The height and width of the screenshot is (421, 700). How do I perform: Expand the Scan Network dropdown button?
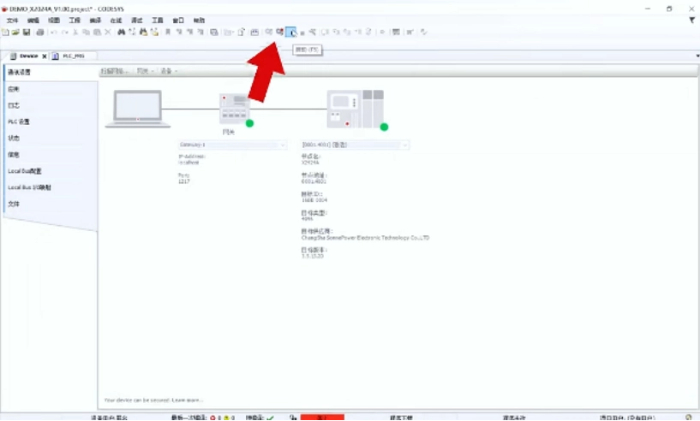click(x=116, y=72)
